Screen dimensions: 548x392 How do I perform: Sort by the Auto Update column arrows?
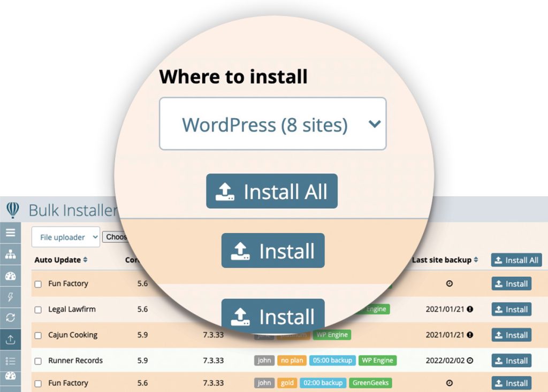(85, 260)
